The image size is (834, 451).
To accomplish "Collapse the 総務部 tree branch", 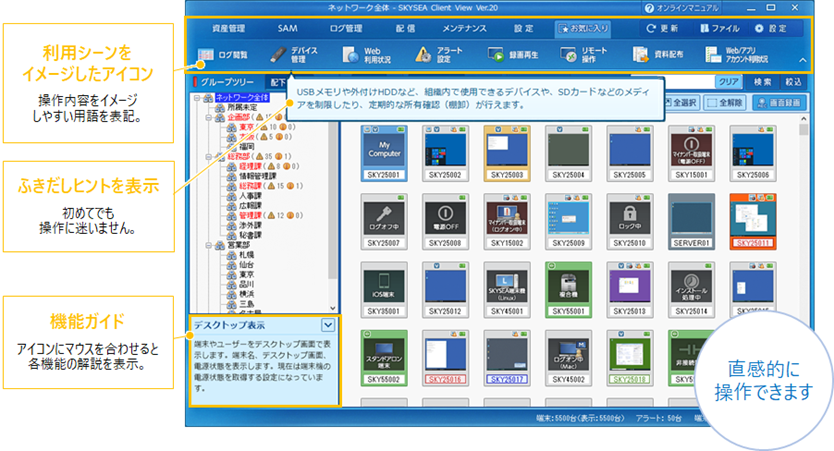I will pos(208,157).
